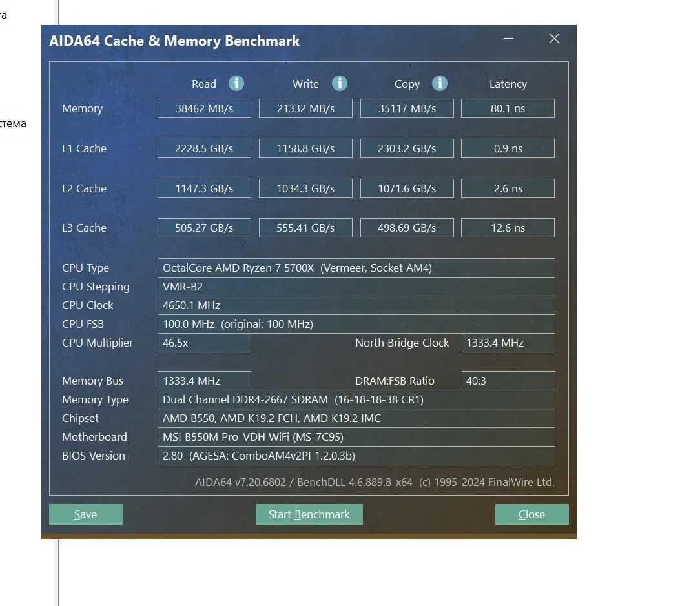The width and height of the screenshot is (700, 606).
Task: Click the CPU Clock value 4650.1 MHz
Action: [356, 305]
